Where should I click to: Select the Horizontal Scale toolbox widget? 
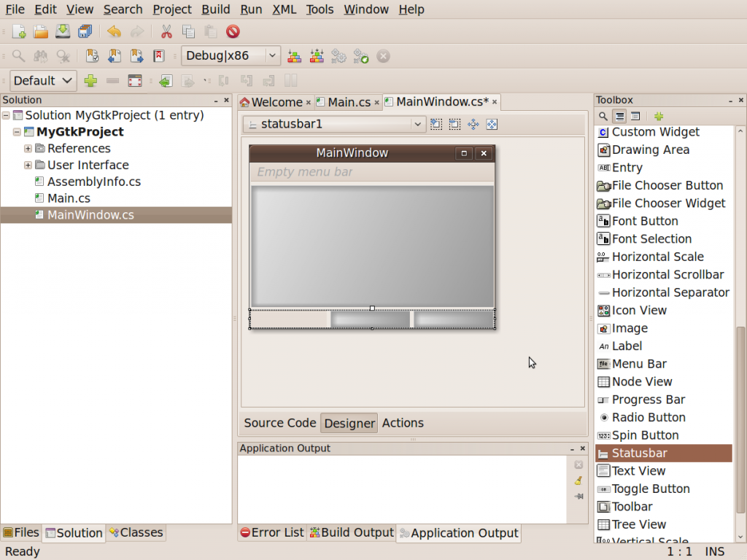(x=664, y=257)
